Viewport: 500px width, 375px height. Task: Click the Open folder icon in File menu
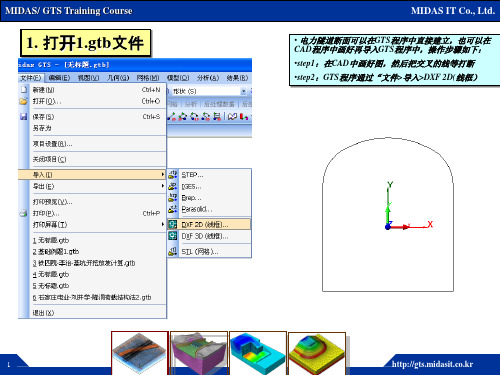pyautogui.click(x=24, y=101)
